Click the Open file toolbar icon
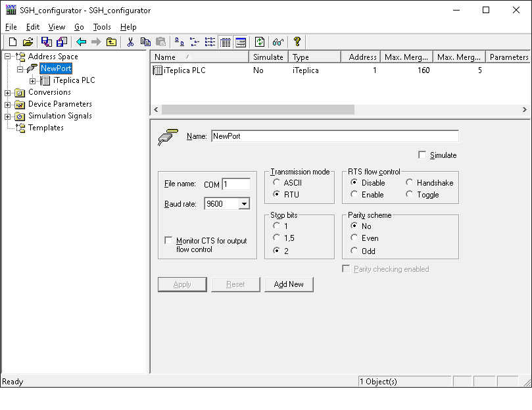532x410 pixels. (x=28, y=41)
